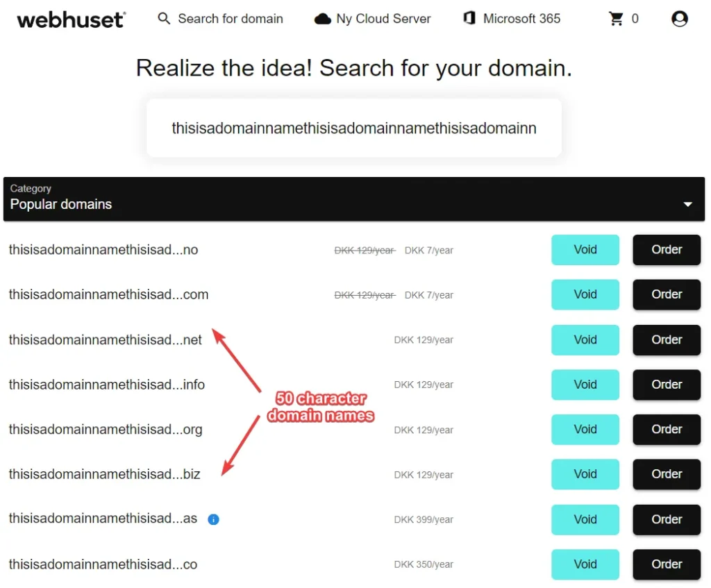The width and height of the screenshot is (711, 588).
Task: Order the .com domain
Action: [666, 294]
